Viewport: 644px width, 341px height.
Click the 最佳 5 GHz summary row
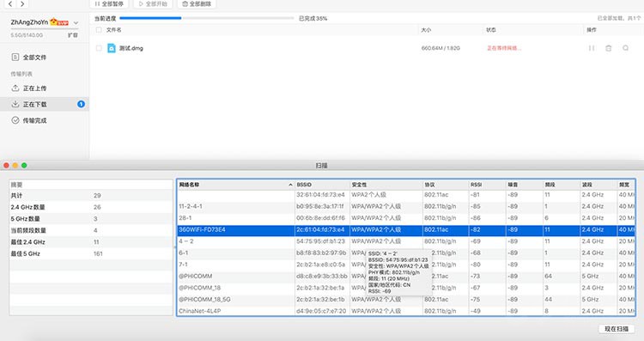tap(91, 253)
